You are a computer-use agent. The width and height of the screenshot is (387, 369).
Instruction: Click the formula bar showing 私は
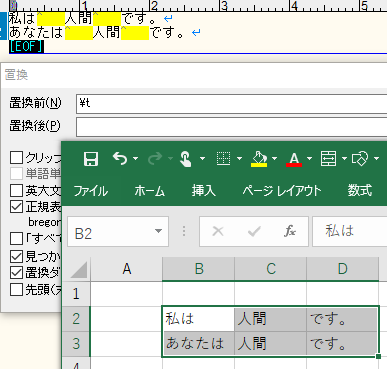click(x=350, y=231)
